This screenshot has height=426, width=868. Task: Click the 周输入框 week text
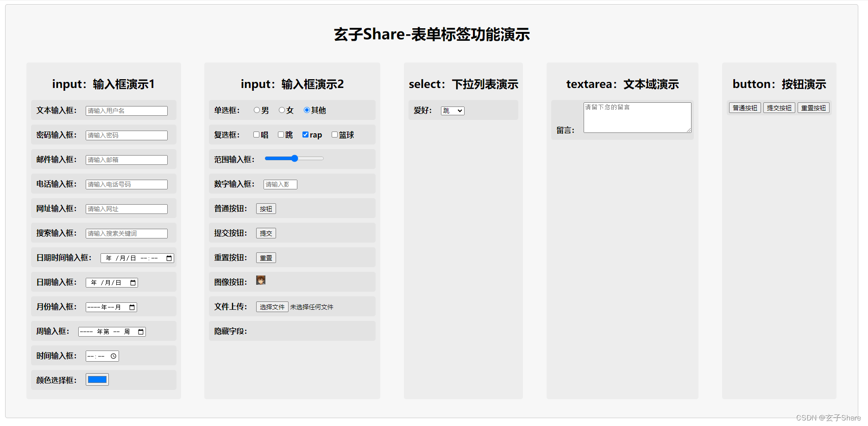(105, 332)
